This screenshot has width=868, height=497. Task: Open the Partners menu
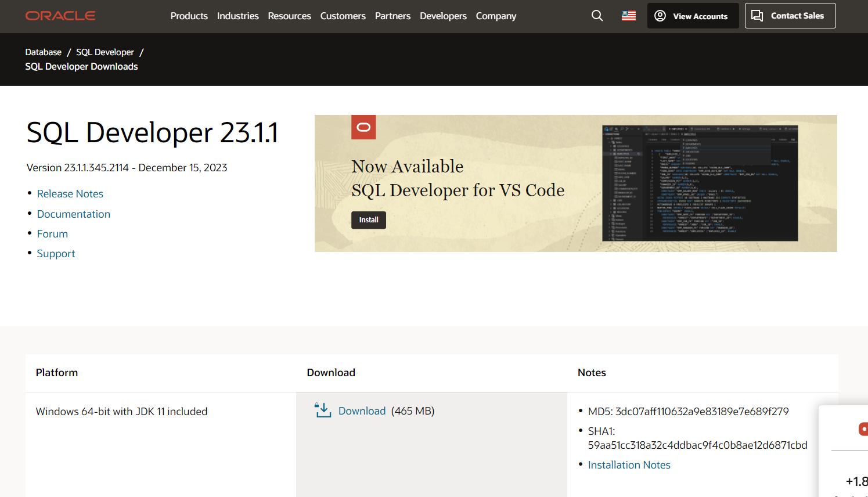pyautogui.click(x=392, y=16)
